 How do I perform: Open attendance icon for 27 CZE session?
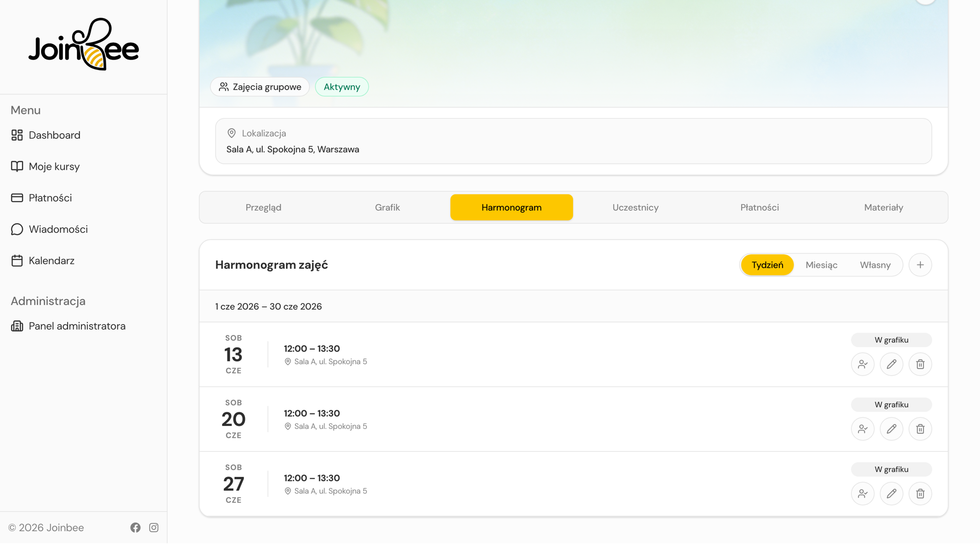point(862,494)
